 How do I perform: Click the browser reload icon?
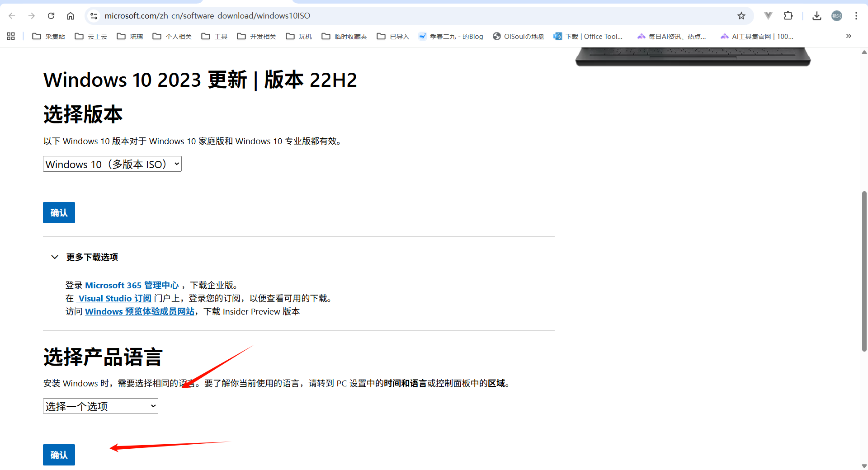(x=51, y=16)
